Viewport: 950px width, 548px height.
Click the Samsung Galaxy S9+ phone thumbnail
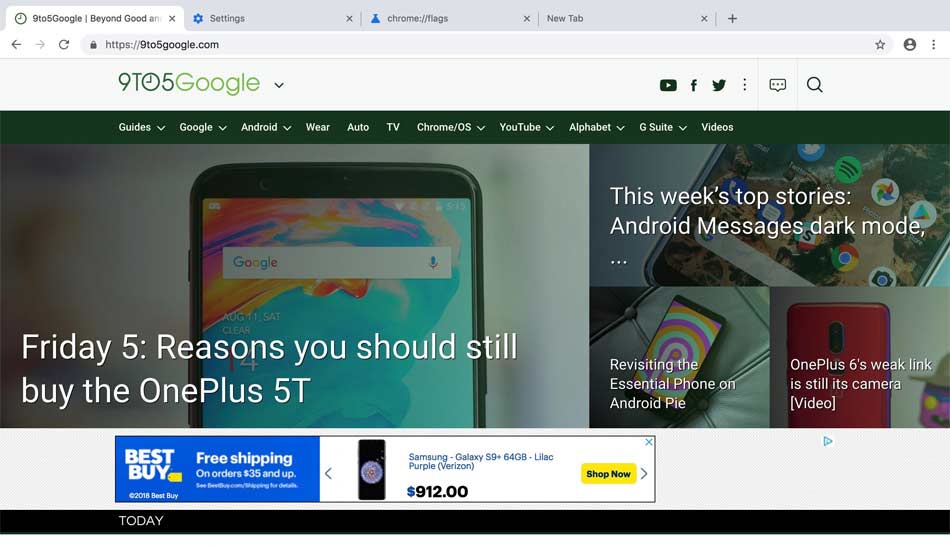coord(371,470)
